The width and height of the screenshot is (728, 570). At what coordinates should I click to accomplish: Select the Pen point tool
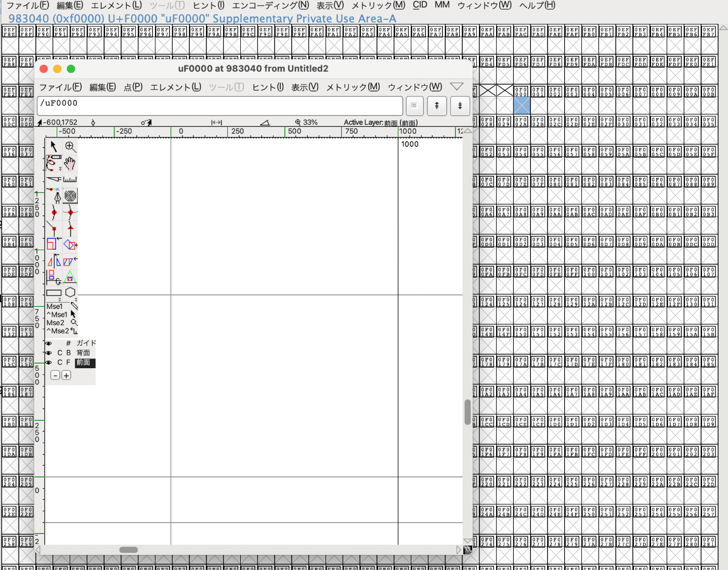point(54,196)
